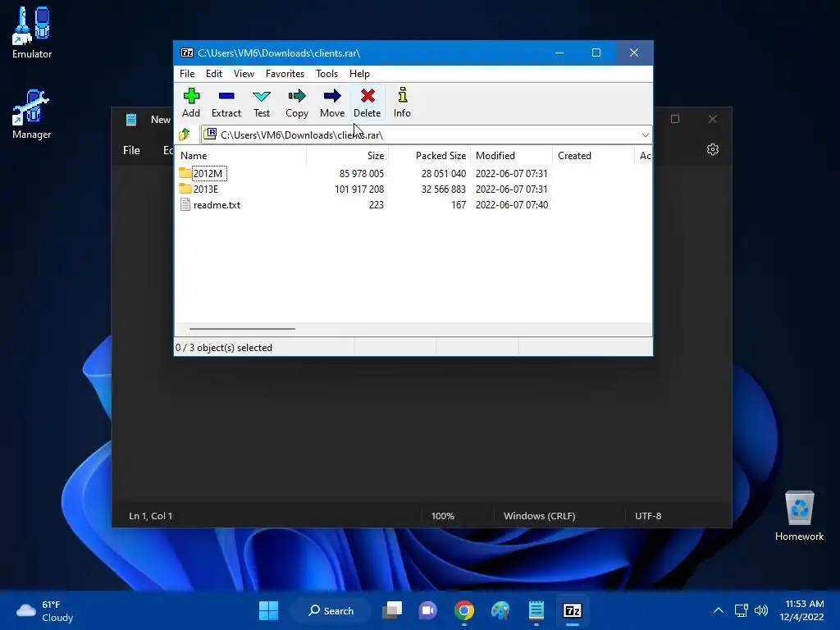Select the 2012M folder name
840x630 pixels.
[x=208, y=174]
